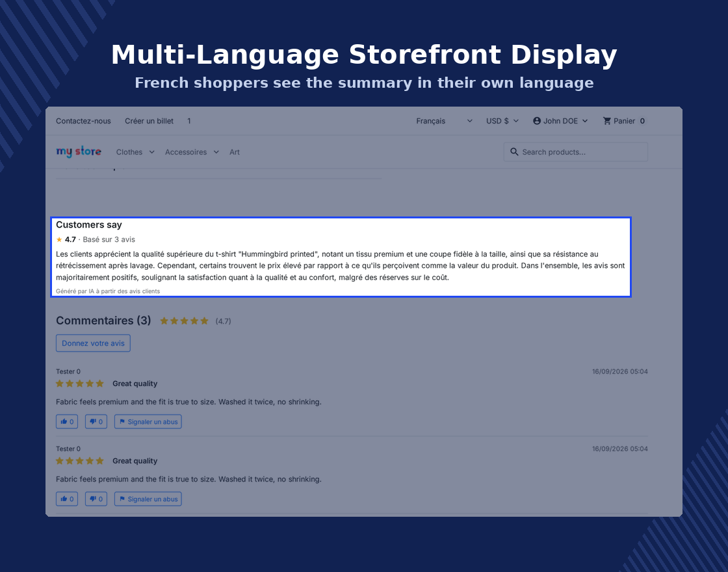Report abuse on first review
728x572 pixels.
[148, 422]
